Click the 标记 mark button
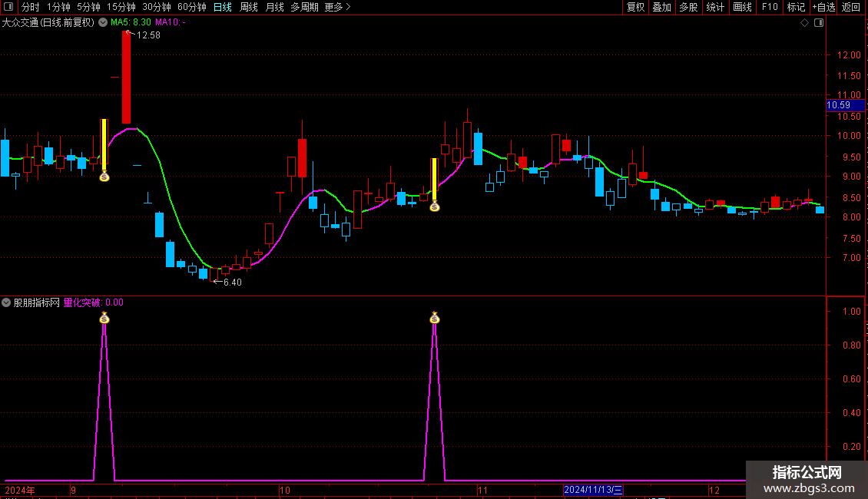 (x=796, y=7)
